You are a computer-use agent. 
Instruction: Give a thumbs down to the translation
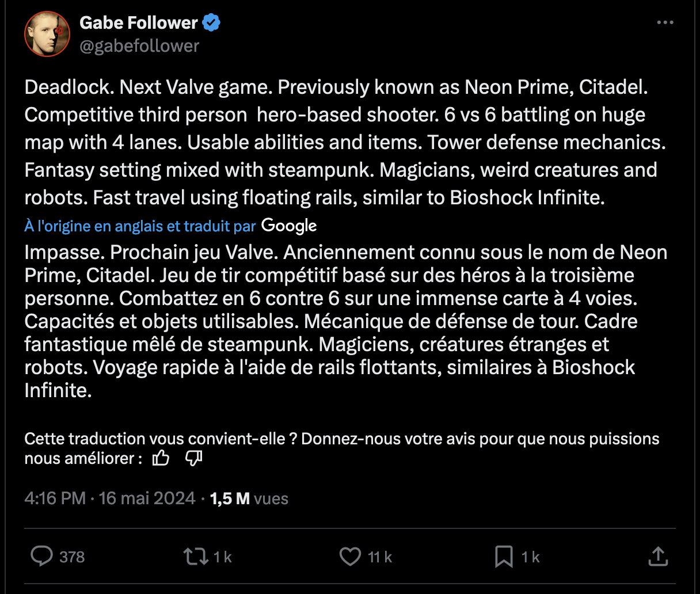click(x=193, y=458)
